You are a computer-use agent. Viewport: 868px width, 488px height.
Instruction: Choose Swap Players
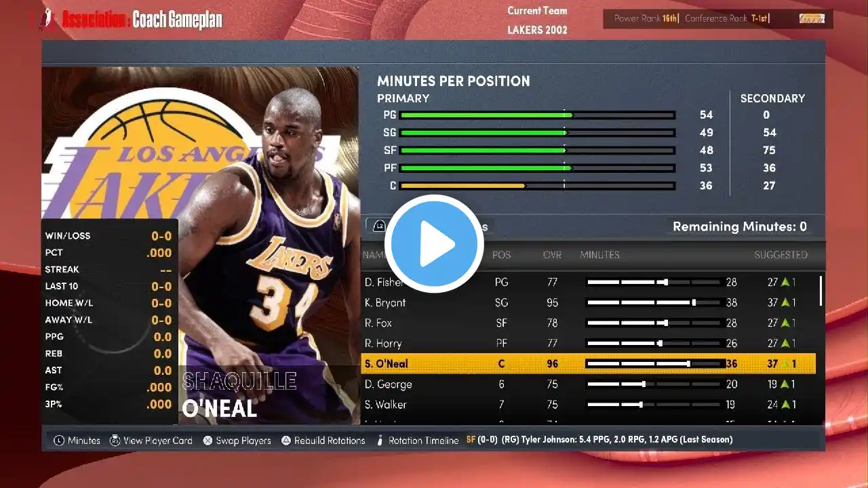point(243,441)
